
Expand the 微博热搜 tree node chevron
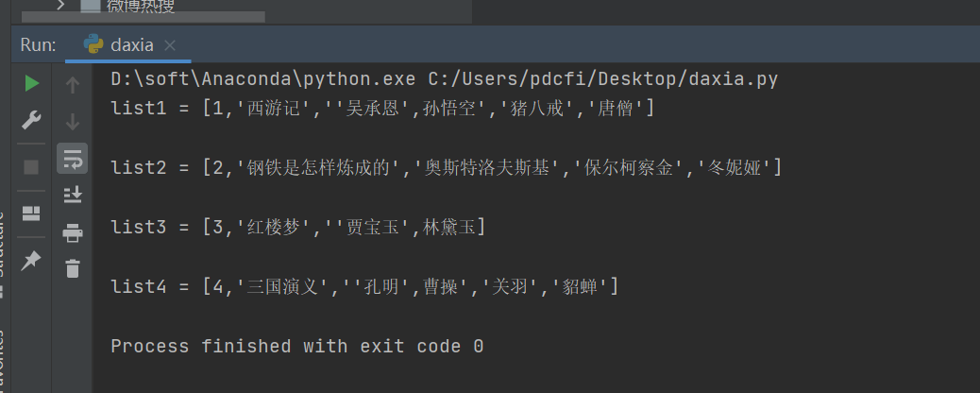pos(62,6)
